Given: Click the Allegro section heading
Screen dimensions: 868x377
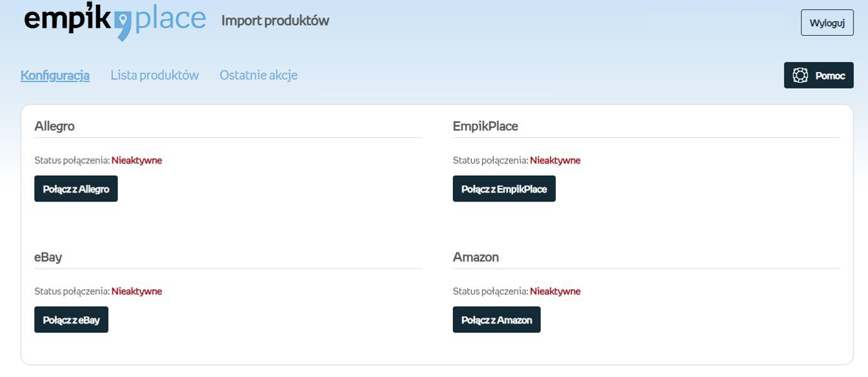Looking at the screenshot, I should [x=55, y=126].
